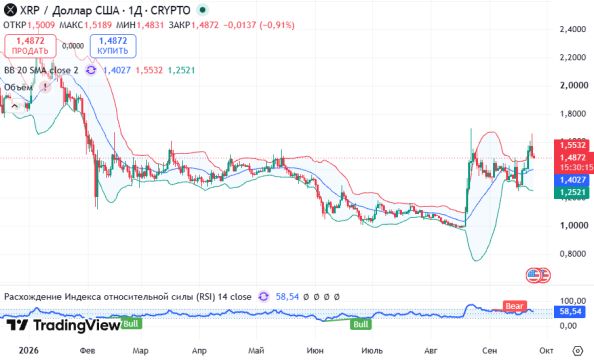This screenshot has height=360, width=594.
Task: Click the BB 20 SMA close 2 legend
Action: tap(41, 70)
